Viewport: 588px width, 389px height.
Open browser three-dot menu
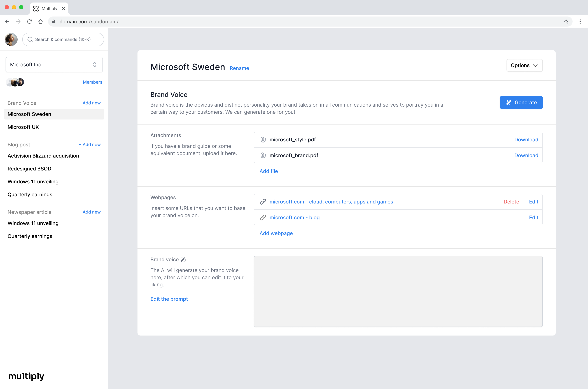point(580,22)
